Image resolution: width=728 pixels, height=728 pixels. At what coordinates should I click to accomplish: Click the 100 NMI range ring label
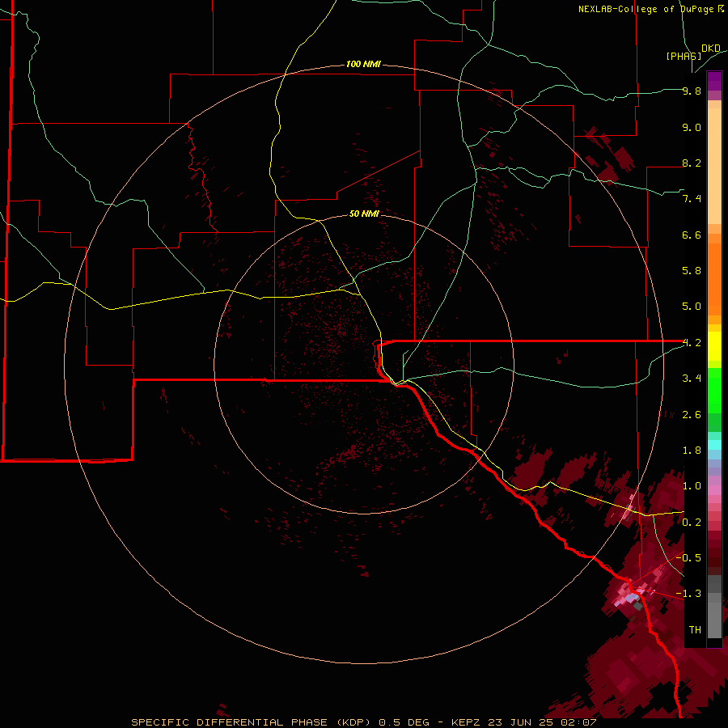363,64
